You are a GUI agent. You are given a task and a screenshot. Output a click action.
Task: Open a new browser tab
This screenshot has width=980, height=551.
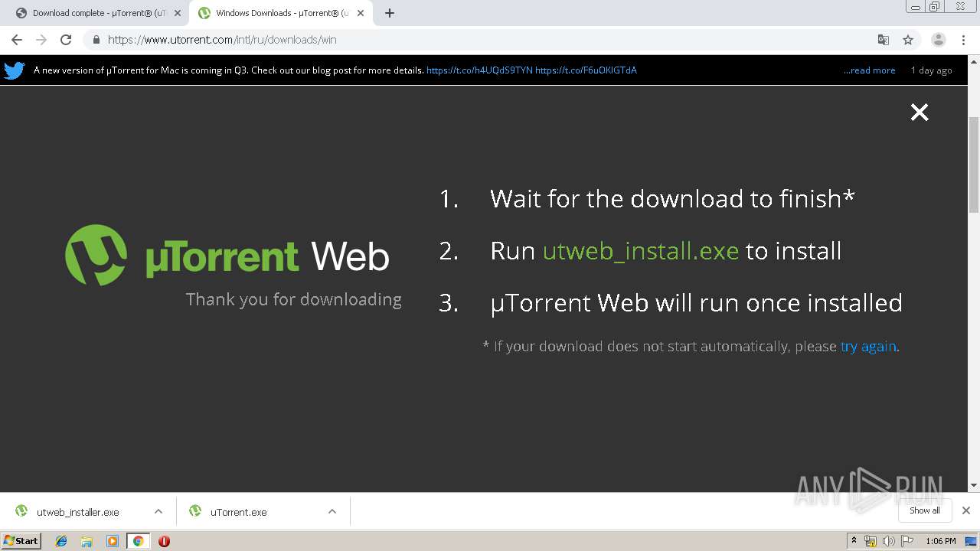390,13
